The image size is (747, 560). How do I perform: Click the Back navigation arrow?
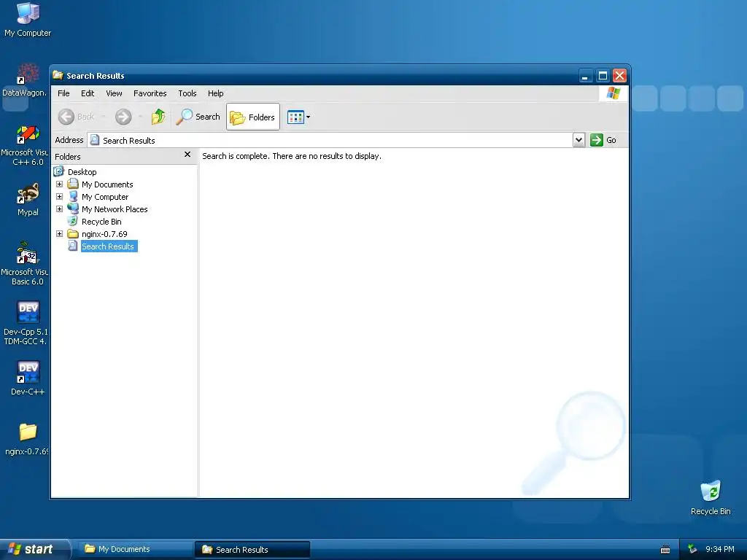[x=66, y=117]
